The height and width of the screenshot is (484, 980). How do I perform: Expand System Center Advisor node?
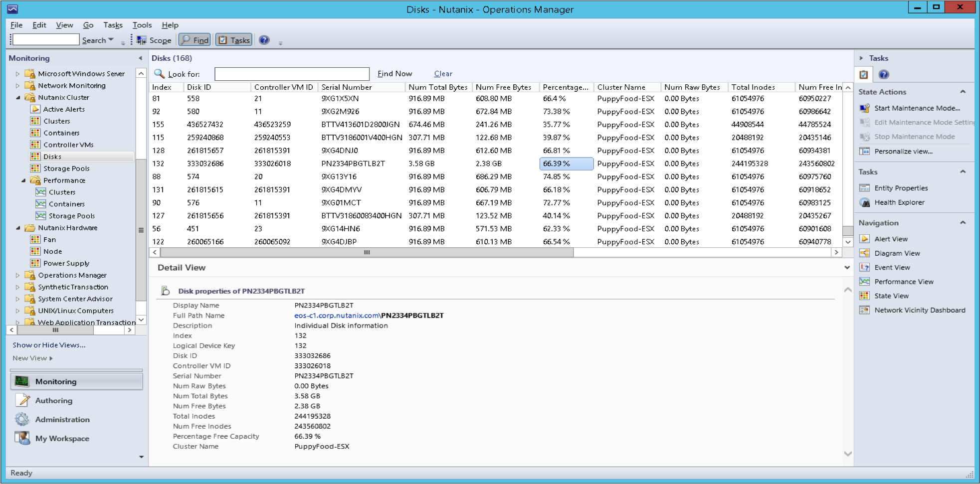[x=17, y=299]
